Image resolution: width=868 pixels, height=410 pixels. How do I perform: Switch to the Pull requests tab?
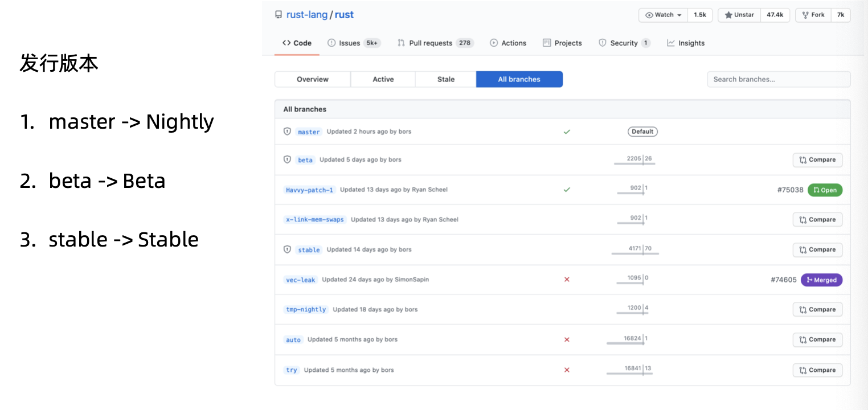tap(430, 43)
